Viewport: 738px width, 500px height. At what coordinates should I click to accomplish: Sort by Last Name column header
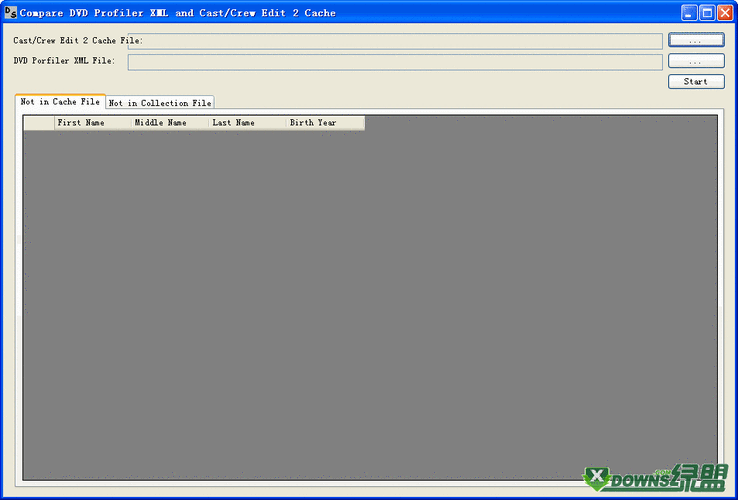click(248, 123)
